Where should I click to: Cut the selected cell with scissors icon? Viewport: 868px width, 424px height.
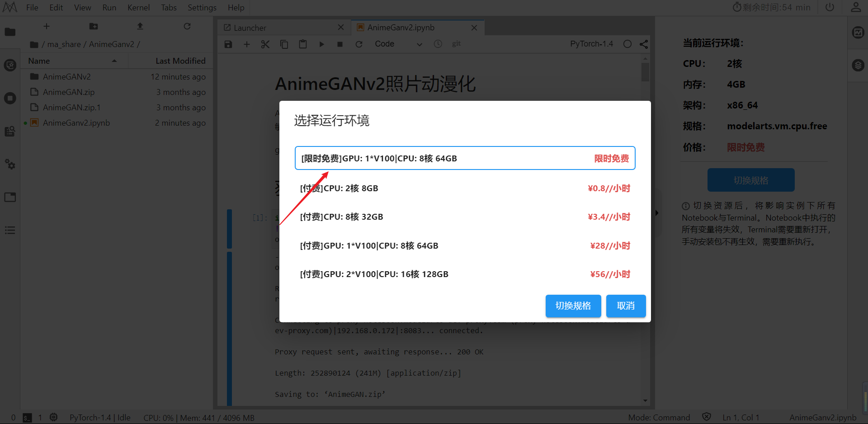tap(265, 44)
